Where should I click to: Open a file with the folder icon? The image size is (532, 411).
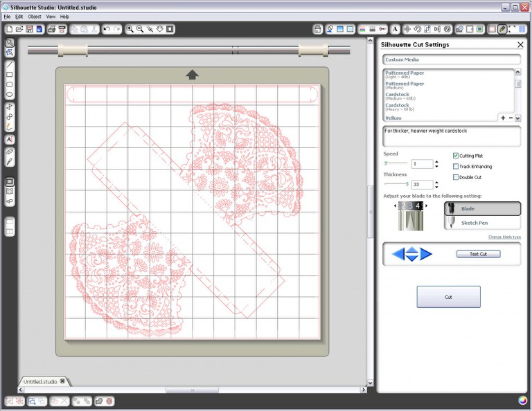(x=19, y=30)
